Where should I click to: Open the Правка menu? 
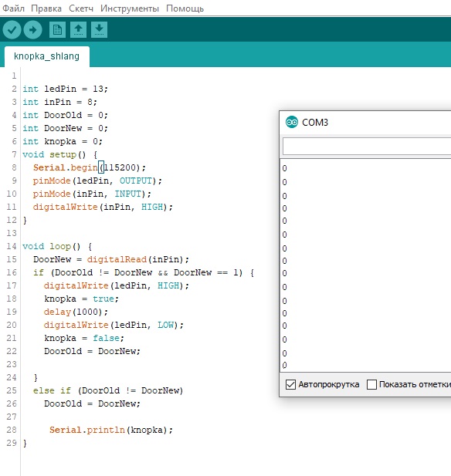[x=46, y=8]
